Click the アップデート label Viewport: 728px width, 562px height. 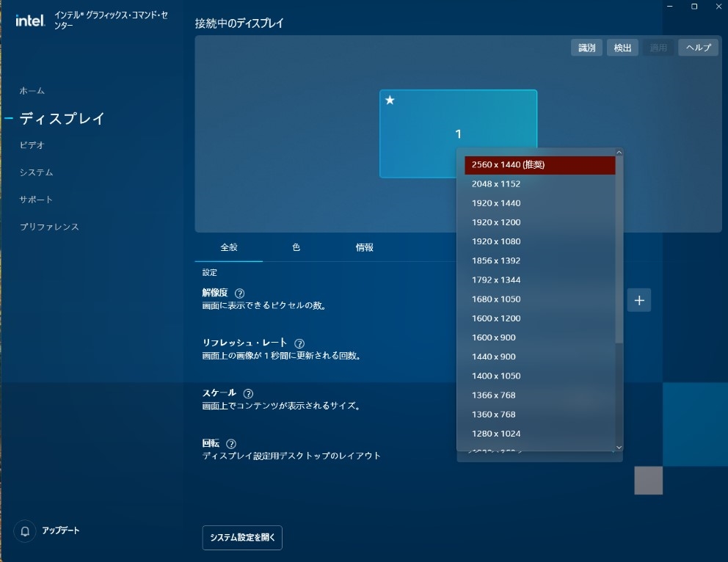click(61, 531)
